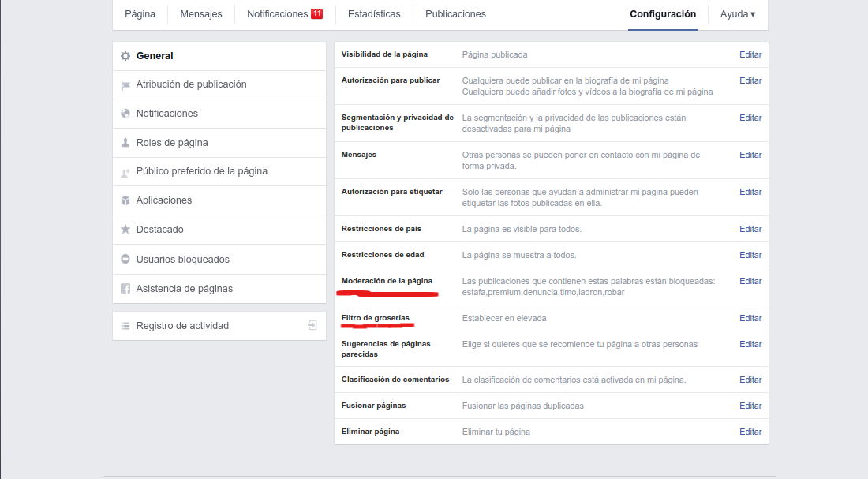Click the 'Eliminar tu página' text
Screen dimensions: 868x479
pyautogui.click(x=496, y=432)
